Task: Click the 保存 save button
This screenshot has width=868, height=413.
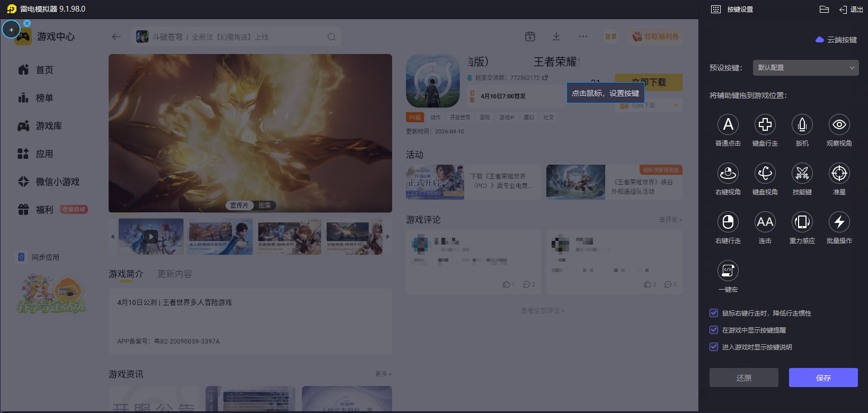Action: point(823,378)
